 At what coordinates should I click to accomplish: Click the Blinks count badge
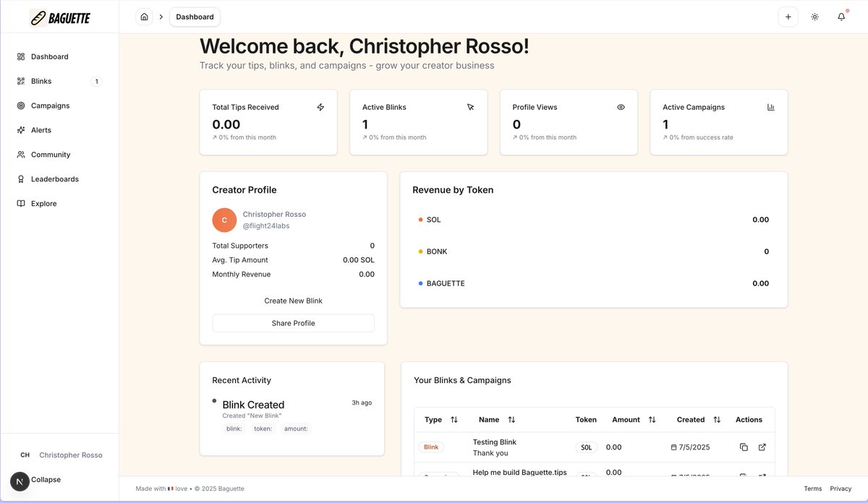coord(96,82)
